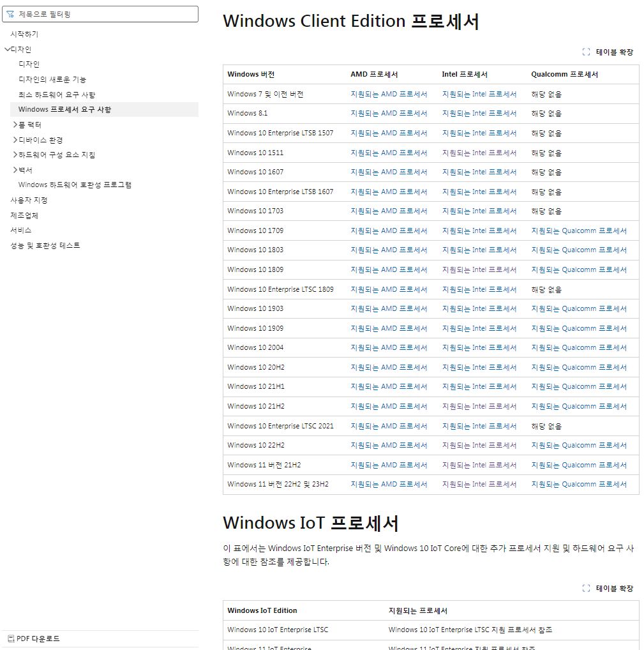The image size is (644, 650).
Task: Open 시작하기 in the sidebar
Action: pyautogui.click(x=24, y=34)
